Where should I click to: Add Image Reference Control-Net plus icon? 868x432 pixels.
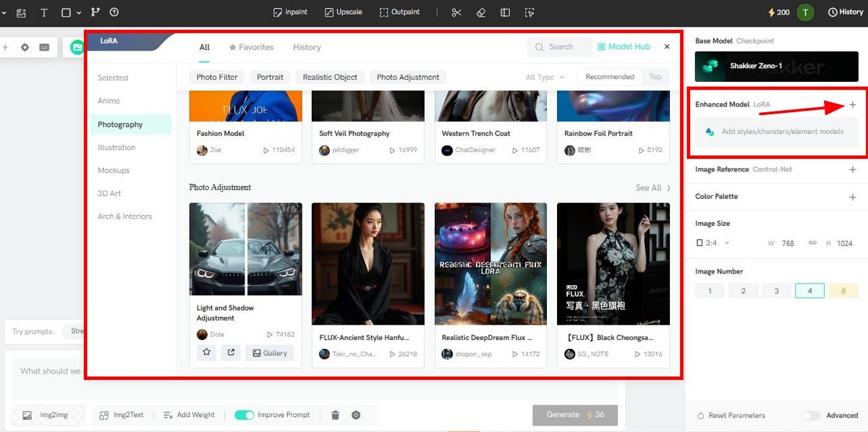click(x=853, y=169)
